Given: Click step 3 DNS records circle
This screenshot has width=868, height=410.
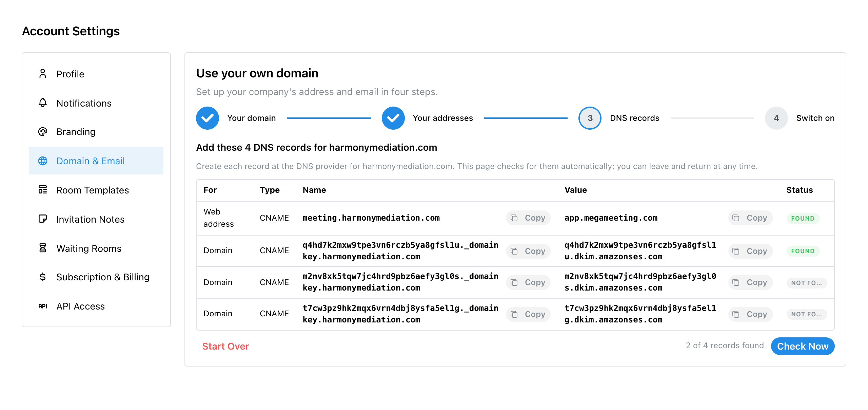Looking at the screenshot, I should coord(590,118).
